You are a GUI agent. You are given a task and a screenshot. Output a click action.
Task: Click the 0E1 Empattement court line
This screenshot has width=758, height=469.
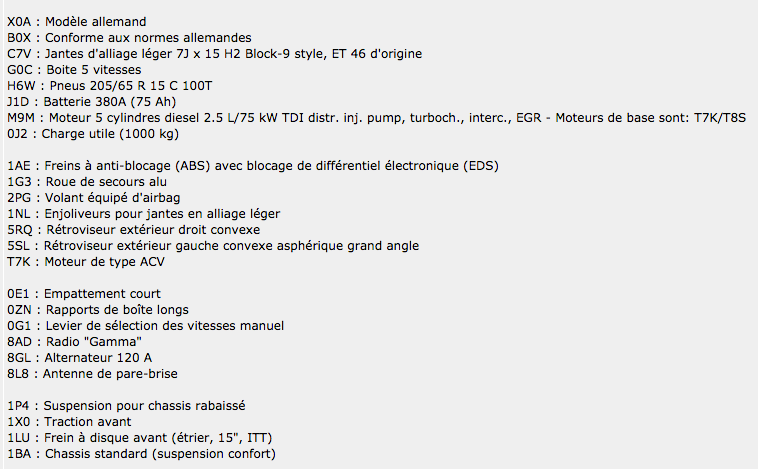point(84,293)
